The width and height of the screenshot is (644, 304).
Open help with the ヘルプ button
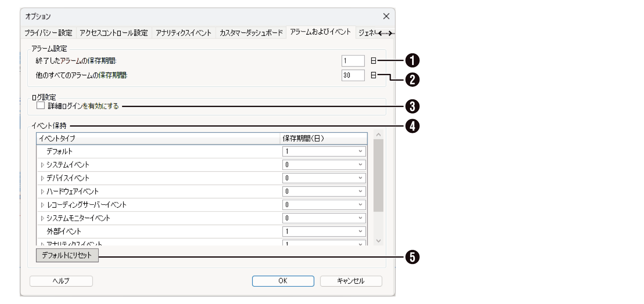click(x=61, y=281)
